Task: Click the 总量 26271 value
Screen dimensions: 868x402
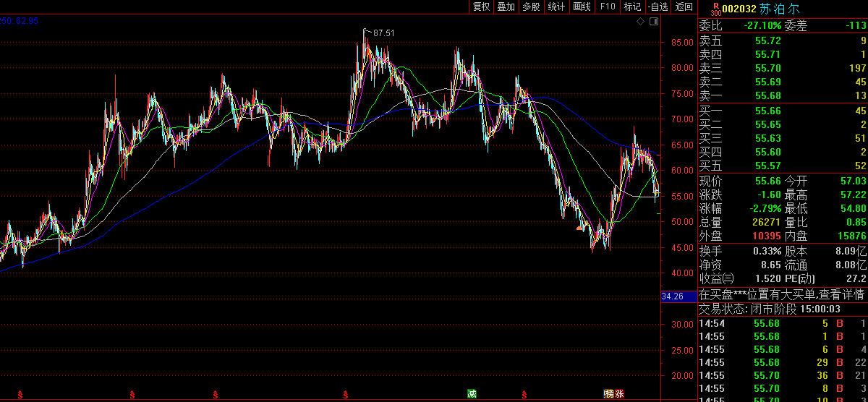Action: (x=767, y=222)
